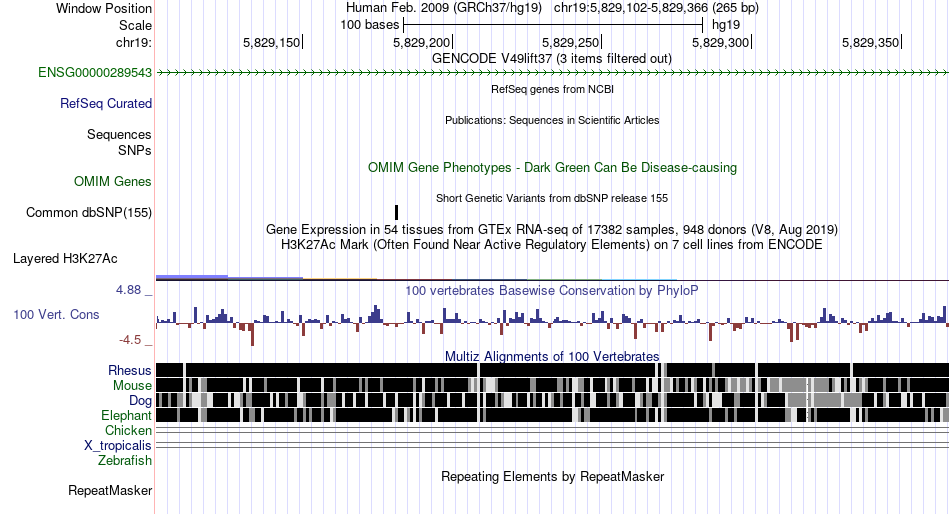Click the Common dbSNP(155) track label
The image size is (950, 514).
tap(89, 213)
